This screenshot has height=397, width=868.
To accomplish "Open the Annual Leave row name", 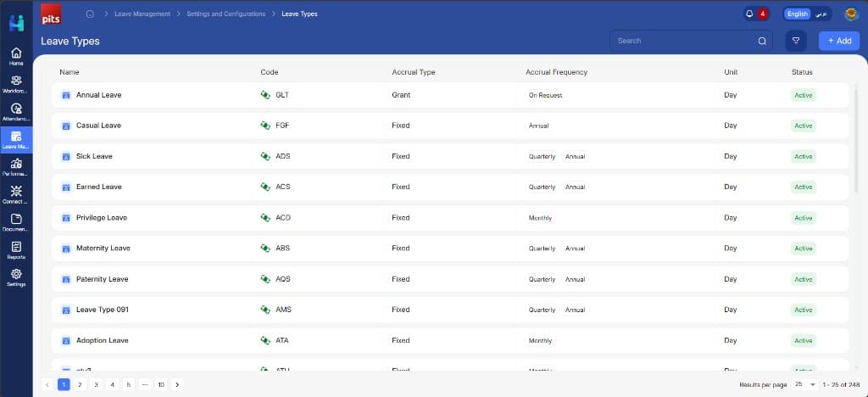I will [98, 95].
